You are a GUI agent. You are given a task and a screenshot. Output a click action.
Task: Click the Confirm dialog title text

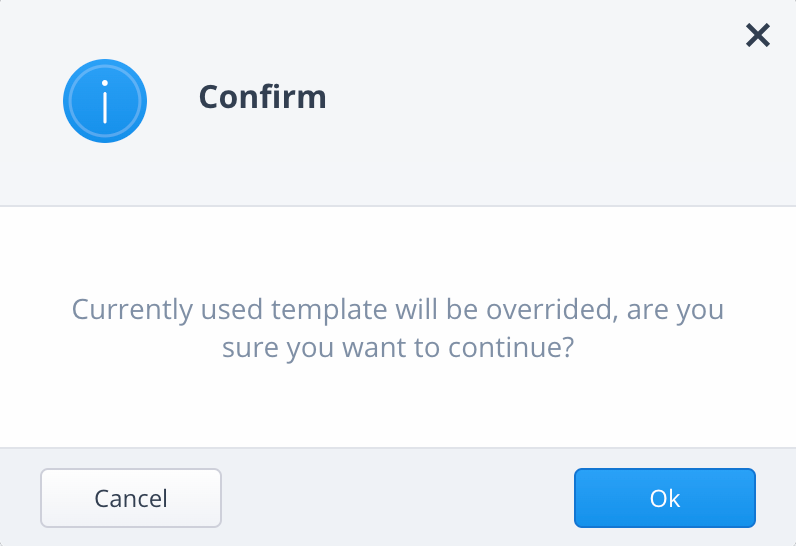pos(262,97)
